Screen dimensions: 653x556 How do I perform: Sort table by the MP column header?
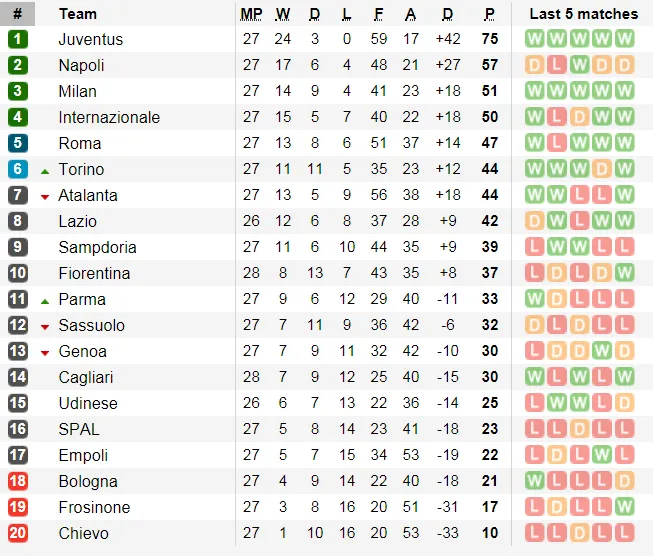(x=251, y=14)
